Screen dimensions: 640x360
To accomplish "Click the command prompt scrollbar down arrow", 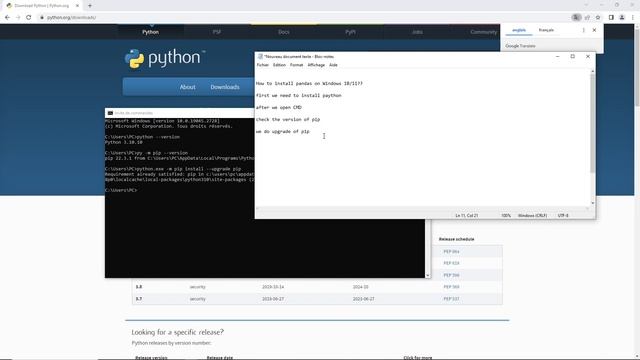I will tap(428, 276).
